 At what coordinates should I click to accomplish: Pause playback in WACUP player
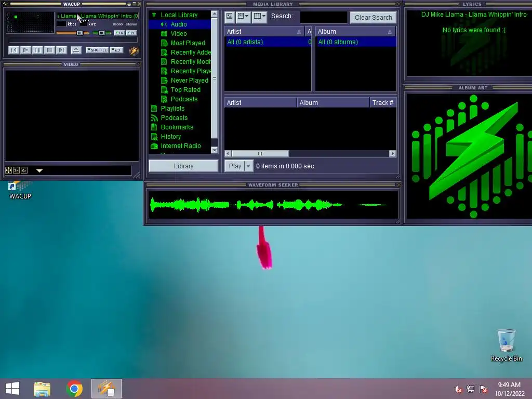(37, 50)
